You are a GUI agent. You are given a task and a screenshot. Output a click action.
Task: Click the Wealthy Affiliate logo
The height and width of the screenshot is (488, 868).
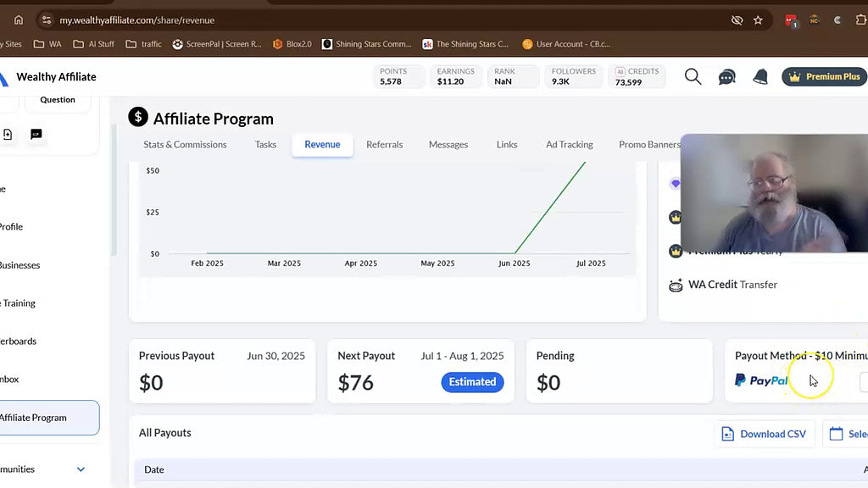[x=48, y=77]
